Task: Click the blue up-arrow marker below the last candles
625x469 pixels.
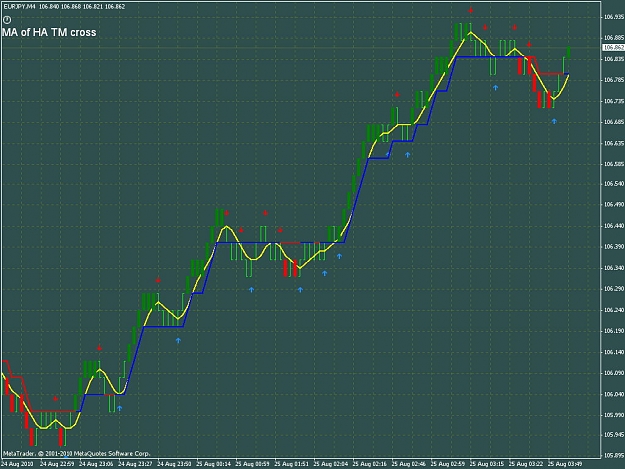Action: coord(554,121)
